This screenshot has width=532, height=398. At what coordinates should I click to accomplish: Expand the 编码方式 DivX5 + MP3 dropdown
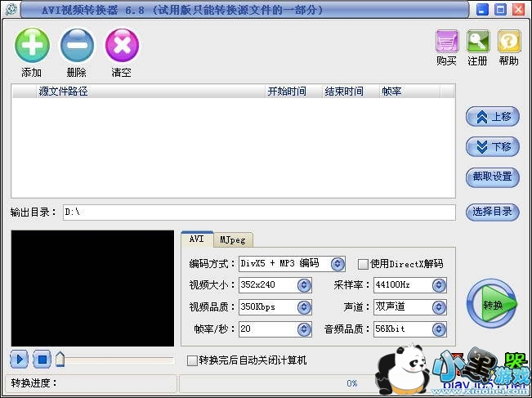pyautogui.click(x=338, y=264)
